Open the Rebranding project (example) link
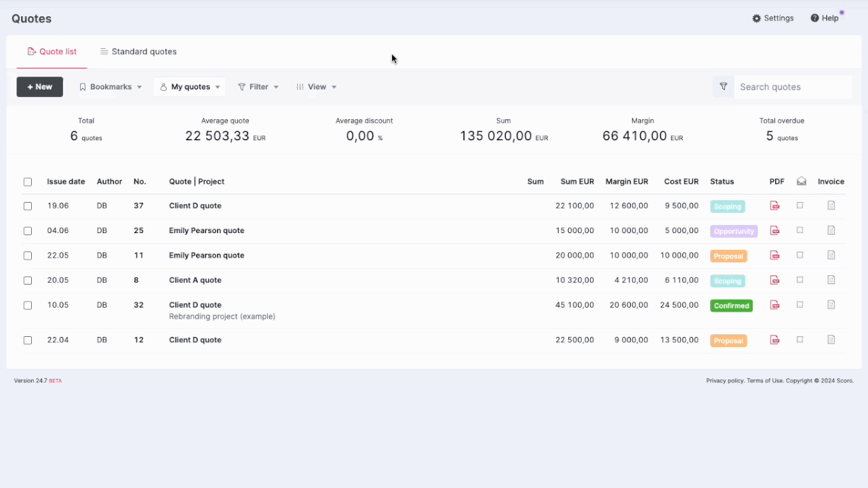The height and width of the screenshot is (488, 868). click(222, 317)
